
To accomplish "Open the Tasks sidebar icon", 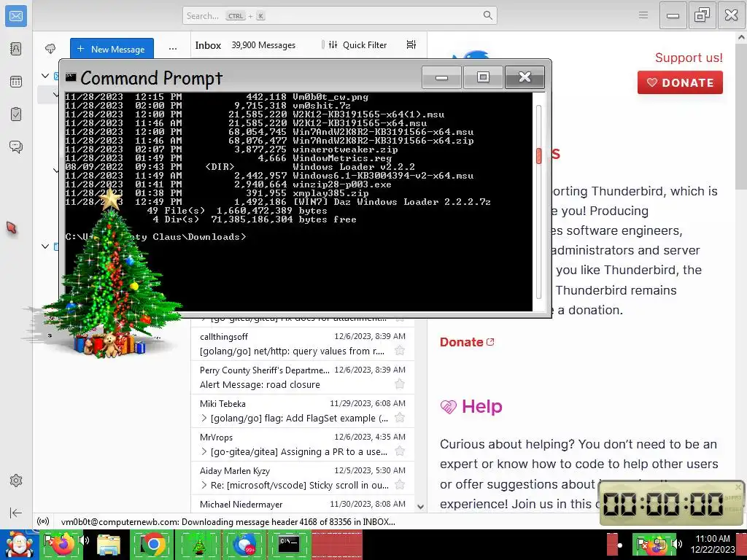I will point(16,114).
